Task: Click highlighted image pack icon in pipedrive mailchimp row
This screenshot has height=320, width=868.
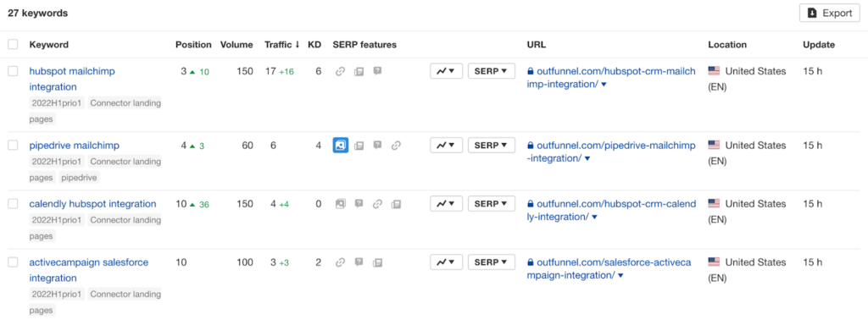Action: coord(341,146)
